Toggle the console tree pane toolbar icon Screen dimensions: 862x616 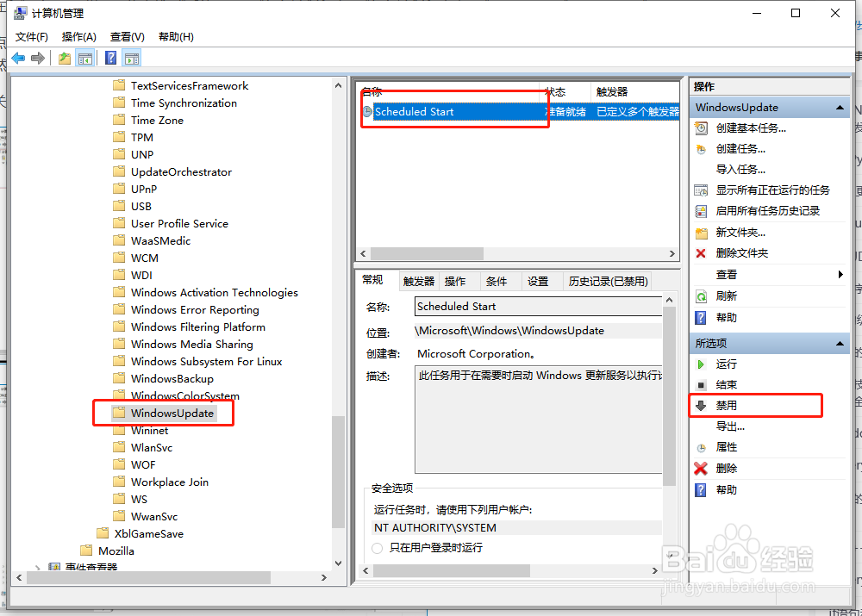(x=85, y=58)
